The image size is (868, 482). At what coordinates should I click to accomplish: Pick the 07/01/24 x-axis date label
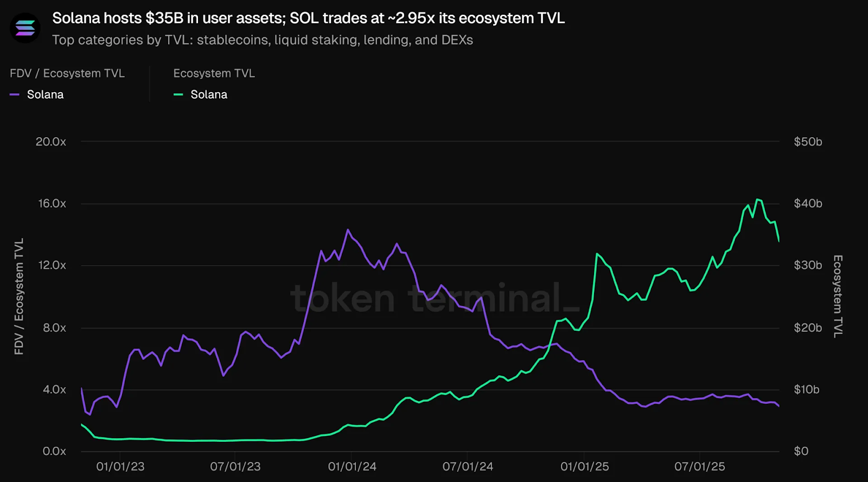468,466
